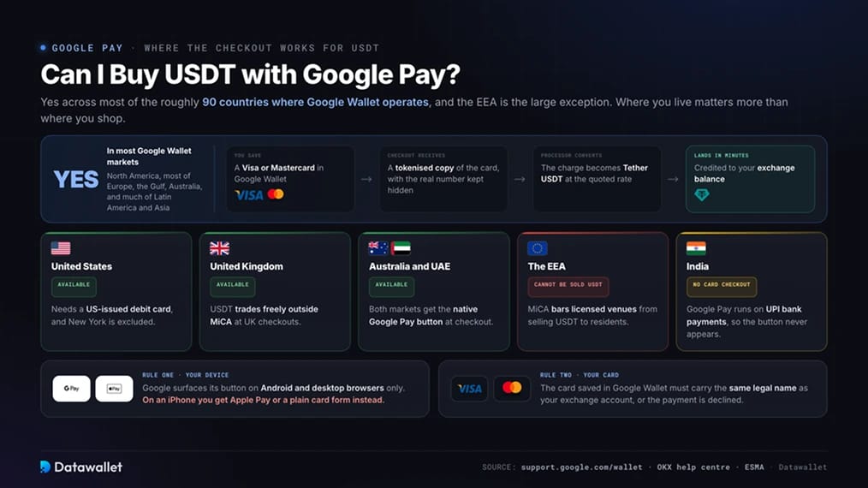Click the Australia flag icon
Viewport: 868px width, 488px height.
[x=378, y=248]
